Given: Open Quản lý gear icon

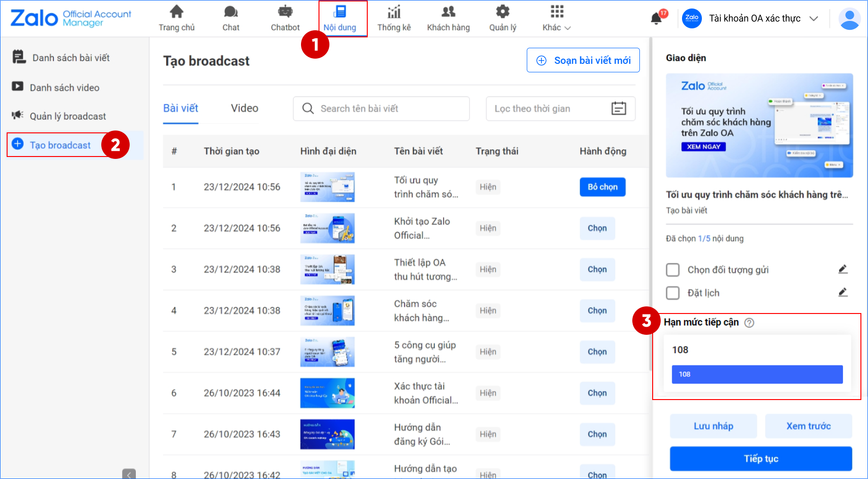Looking at the screenshot, I should tap(502, 12).
